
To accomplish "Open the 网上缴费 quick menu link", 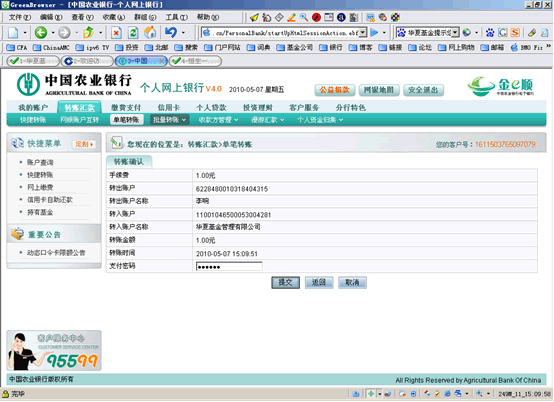I will pos(40,188).
